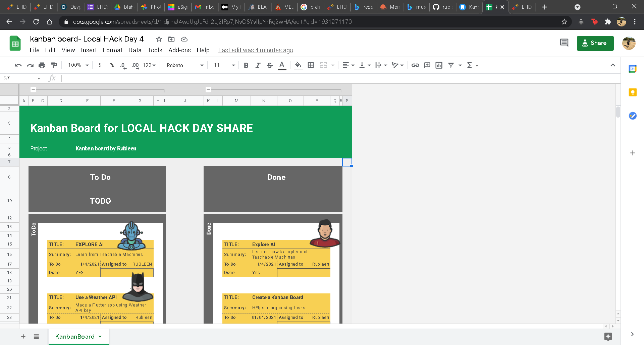Open comment history icon
Image resolution: width=644 pixels, height=345 pixels.
(564, 43)
